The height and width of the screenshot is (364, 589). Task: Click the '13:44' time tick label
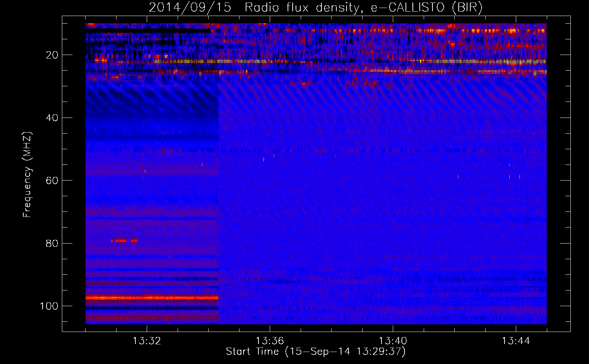[516, 341]
